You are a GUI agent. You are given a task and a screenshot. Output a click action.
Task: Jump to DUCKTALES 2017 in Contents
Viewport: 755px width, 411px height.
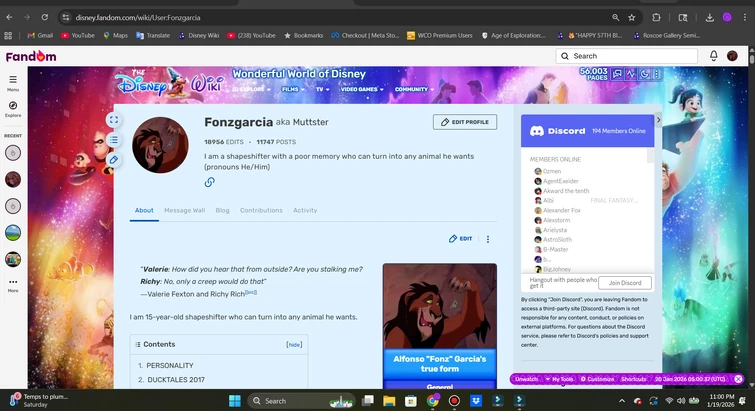click(x=176, y=380)
